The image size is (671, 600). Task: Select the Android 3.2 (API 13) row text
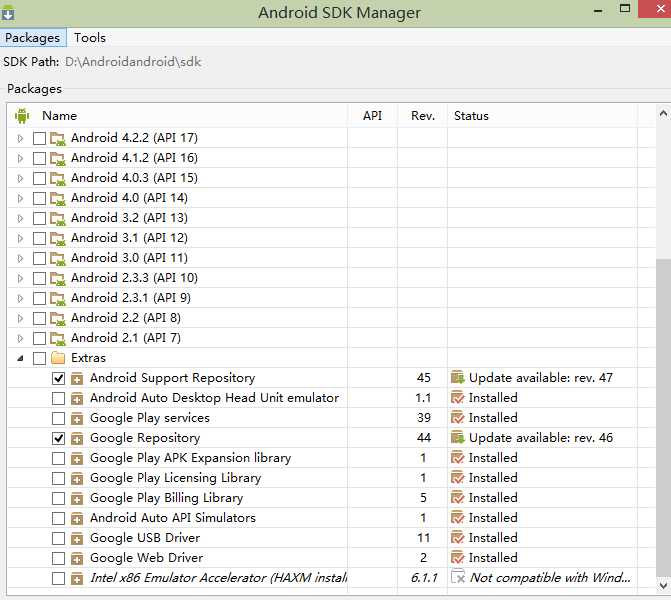129,218
